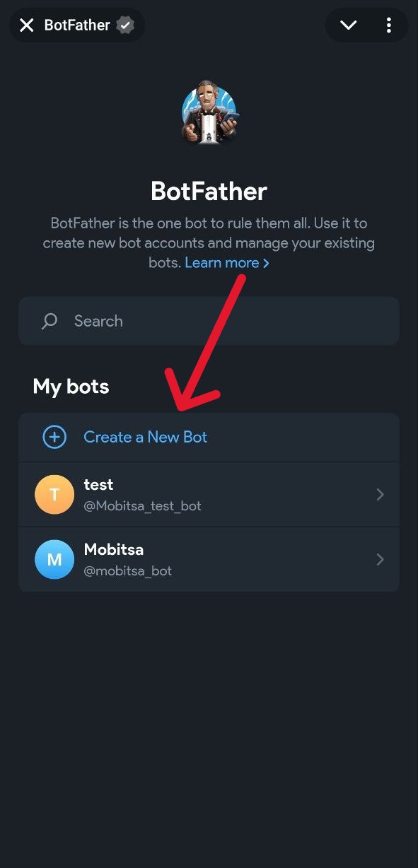This screenshot has width=418, height=868.
Task: Expand the @Mobitsa_test_bot entry via its chevron
Action: 380,494
